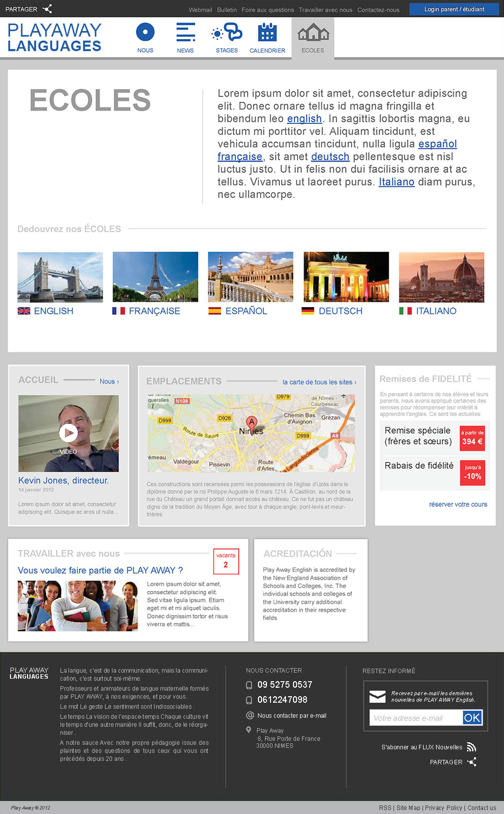Click the jusqu'à -10% badge

point(472,473)
